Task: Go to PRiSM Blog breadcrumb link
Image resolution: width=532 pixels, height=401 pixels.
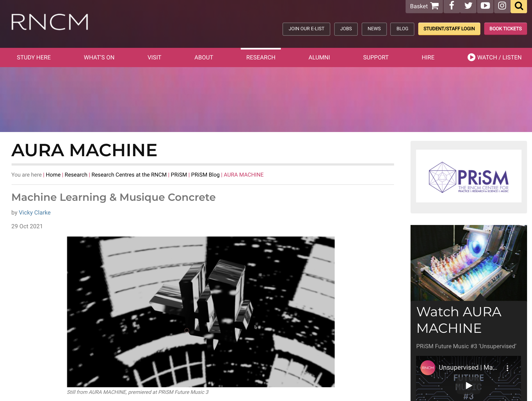Action: point(205,175)
